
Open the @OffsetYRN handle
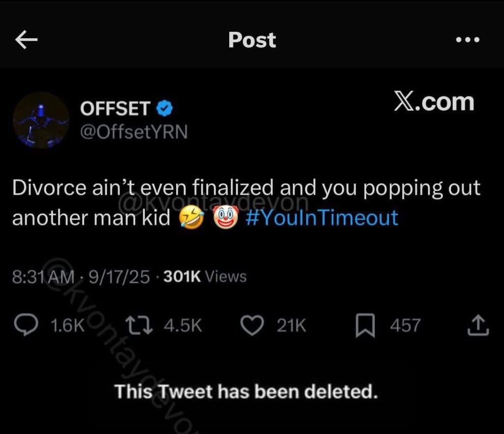pyautogui.click(x=134, y=132)
